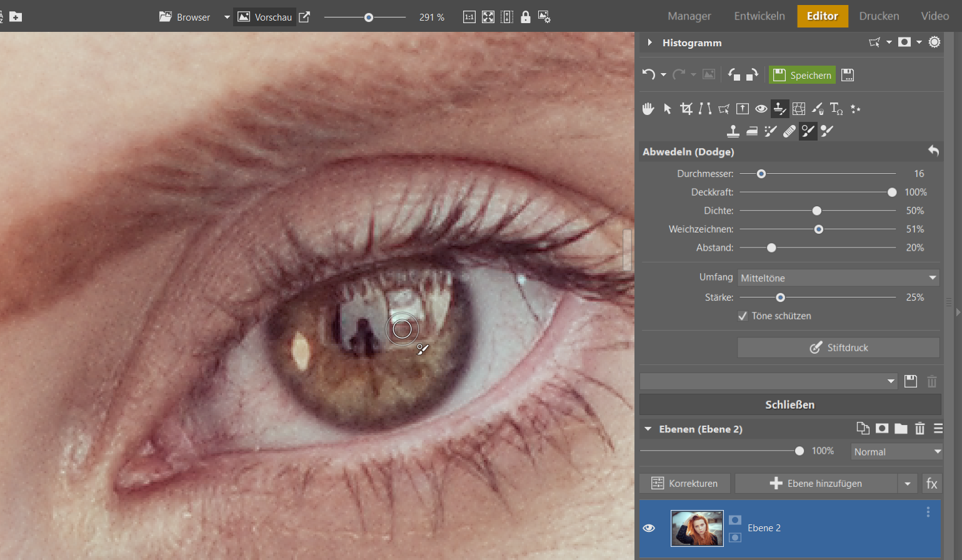Select the Crop tool
This screenshot has height=560, width=962.
[x=686, y=109]
